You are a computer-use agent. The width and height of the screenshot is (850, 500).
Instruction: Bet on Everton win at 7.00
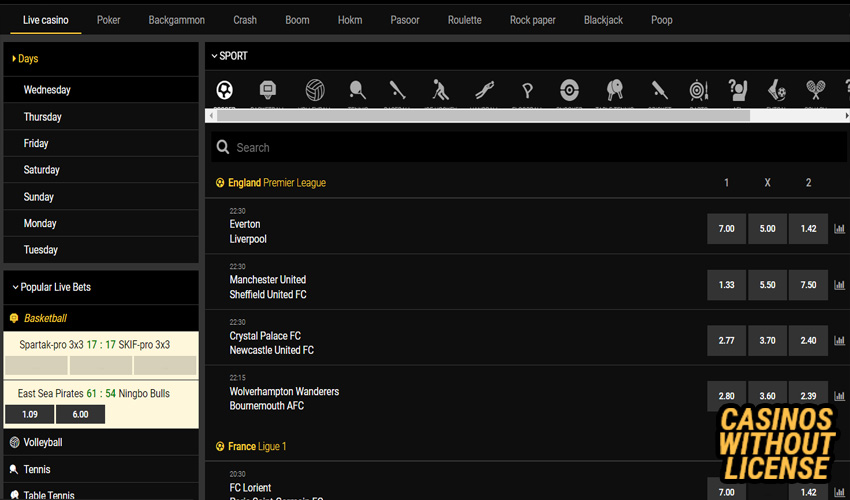click(x=726, y=229)
